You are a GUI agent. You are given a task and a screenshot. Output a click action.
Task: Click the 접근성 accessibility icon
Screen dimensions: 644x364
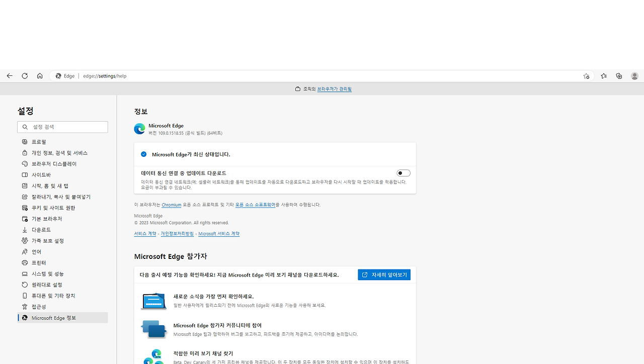(x=25, y=307)
